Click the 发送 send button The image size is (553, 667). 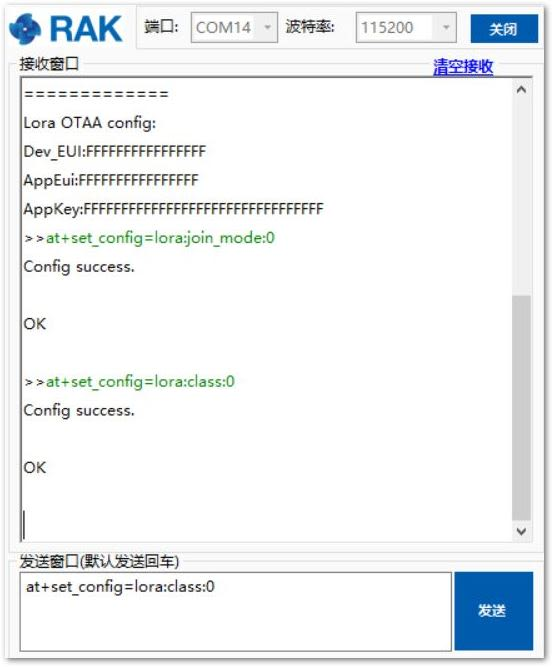point(493,610)
